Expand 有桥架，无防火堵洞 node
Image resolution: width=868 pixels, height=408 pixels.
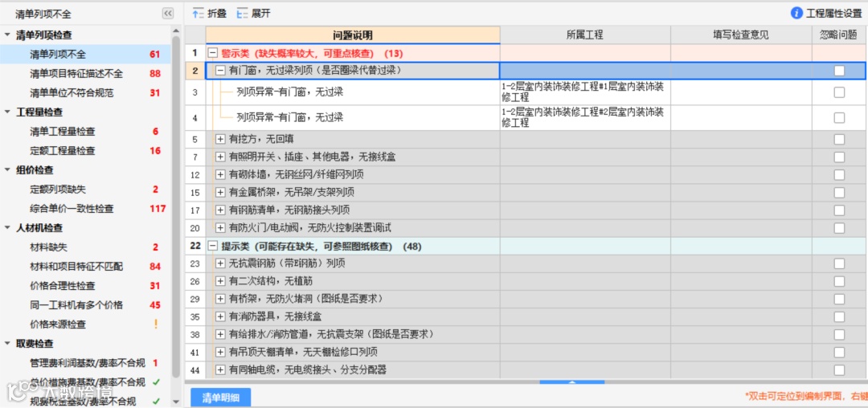click(x=219, y=299)
